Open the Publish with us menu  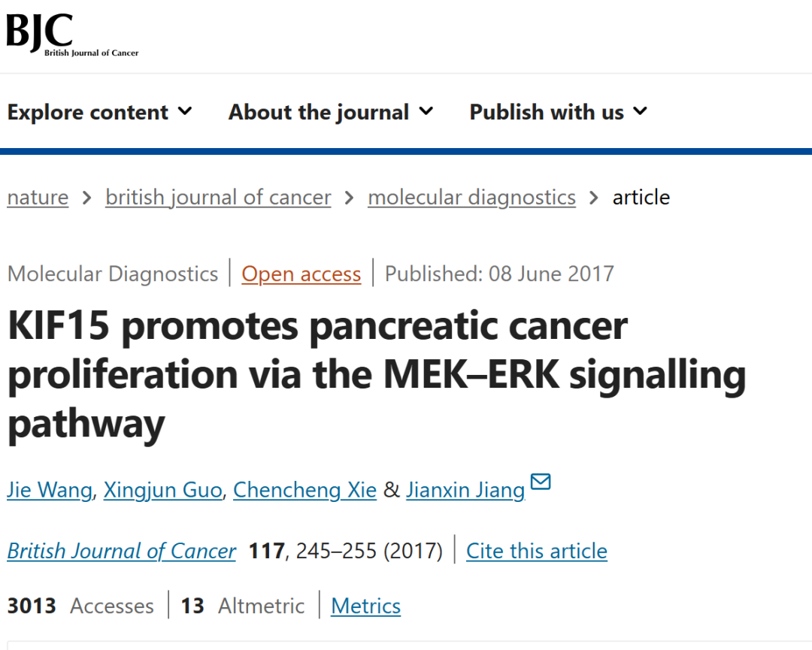(x=559, y=112)
